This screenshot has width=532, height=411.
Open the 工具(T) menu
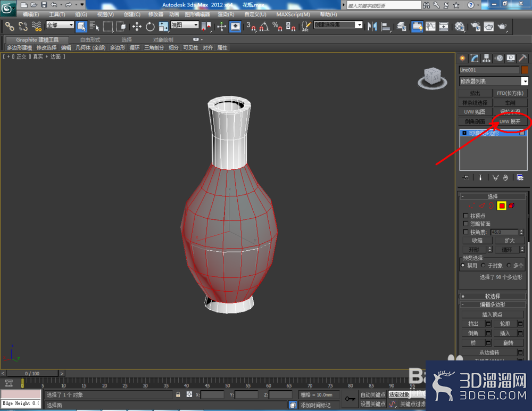click(x=57, y=14)
